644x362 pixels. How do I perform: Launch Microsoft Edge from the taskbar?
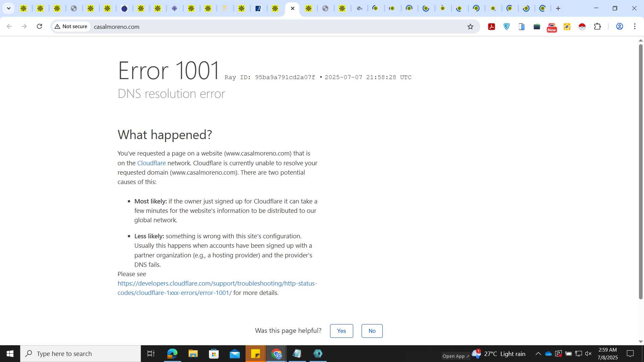point(172,354)
